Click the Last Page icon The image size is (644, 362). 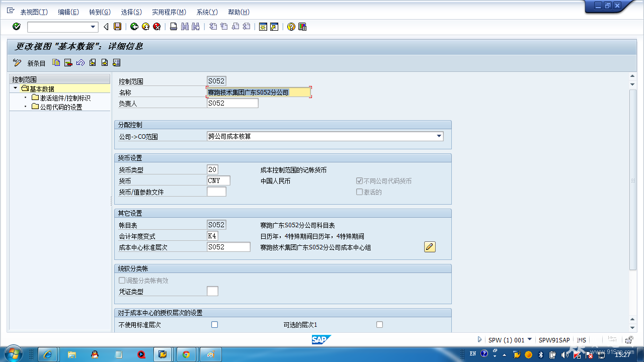246,27
